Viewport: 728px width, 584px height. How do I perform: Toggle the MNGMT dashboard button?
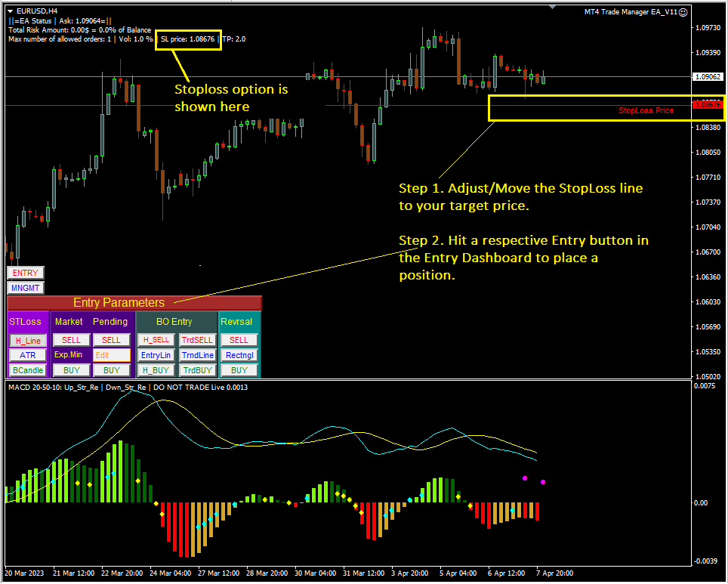[25, 288]
